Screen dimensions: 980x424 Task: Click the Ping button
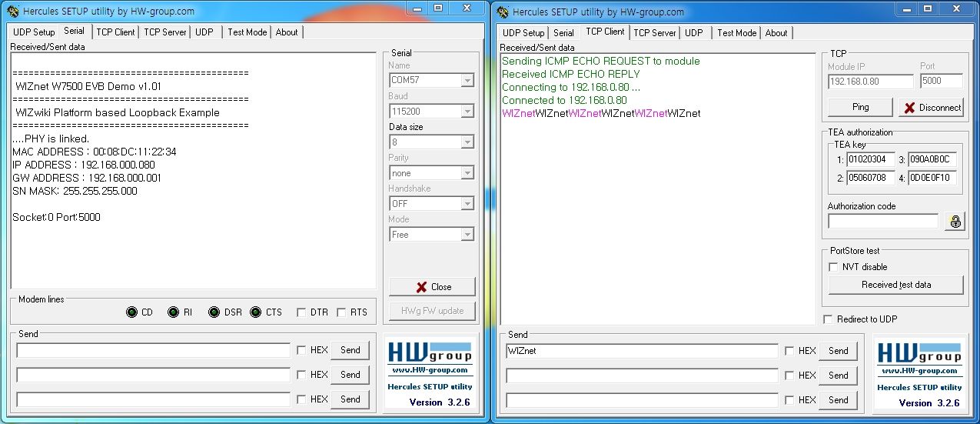pyautogui.click(x=860, y=107)
